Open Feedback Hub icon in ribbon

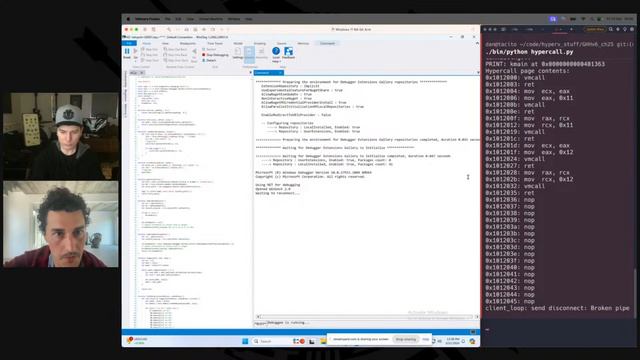click(x=289, y=52)
